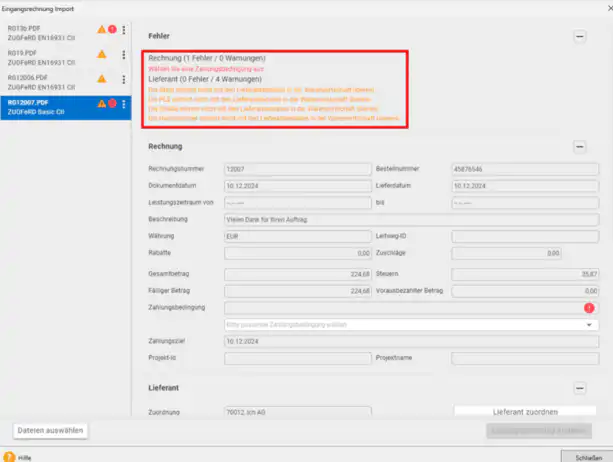Open the three-dot menu for RG12007.PDF
Screen dimensions: 613x462
pyautogui.click(x=124, y=104)
